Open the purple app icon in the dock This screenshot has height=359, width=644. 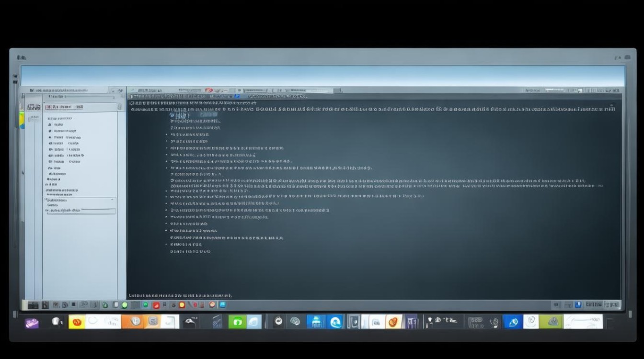(32, 323)
